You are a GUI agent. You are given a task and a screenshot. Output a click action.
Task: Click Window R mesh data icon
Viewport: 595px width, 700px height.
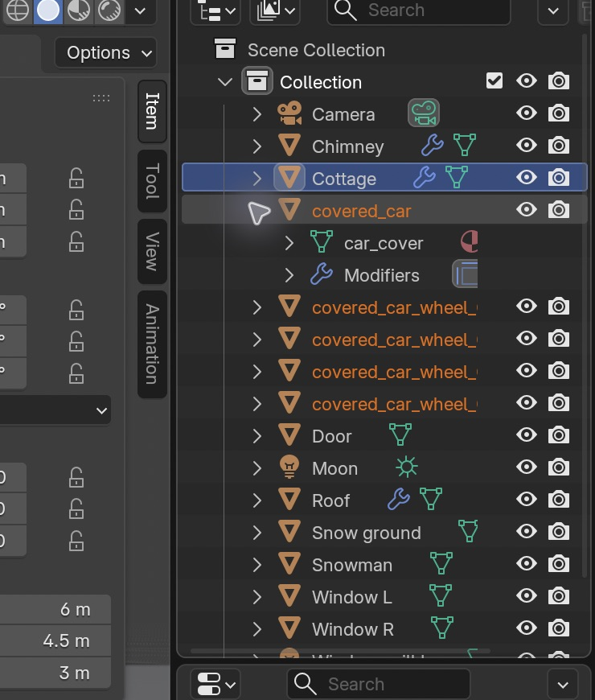(442, 628)
